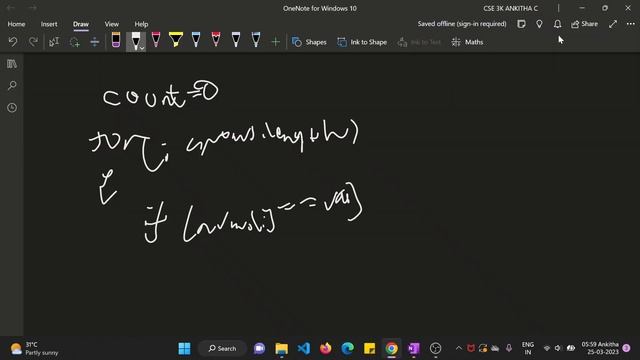Launch Visual Studio Code from taskbar
Viewport: 640px width, 360px height.
click(x=303, y=349)
